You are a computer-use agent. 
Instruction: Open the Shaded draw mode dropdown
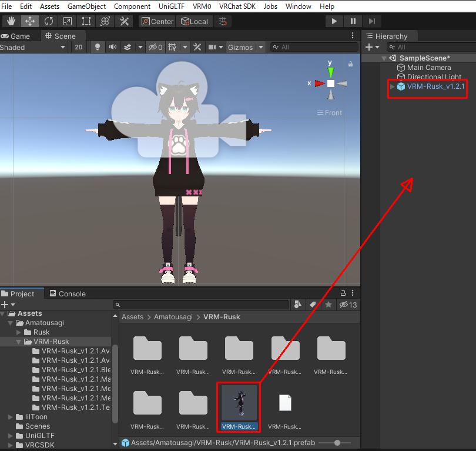33,48
